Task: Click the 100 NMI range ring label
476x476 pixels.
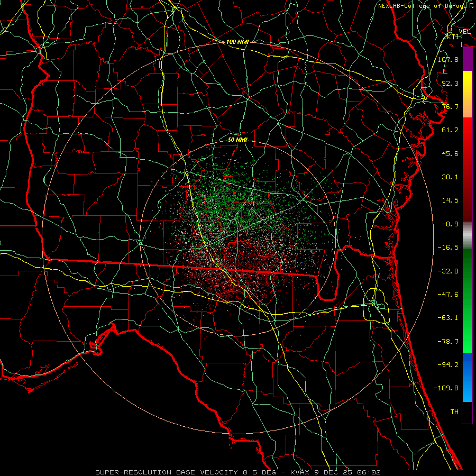Action: point(237,42)
